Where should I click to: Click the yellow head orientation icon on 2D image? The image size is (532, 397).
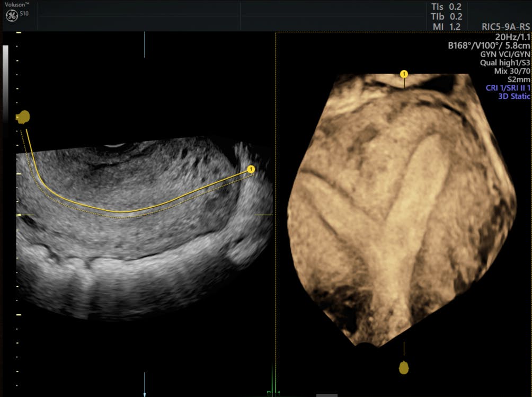[23, 117]
